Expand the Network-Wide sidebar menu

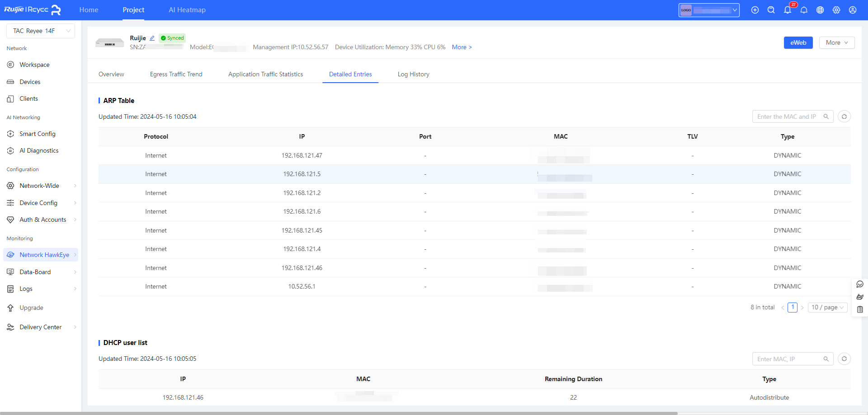[41, 186]
